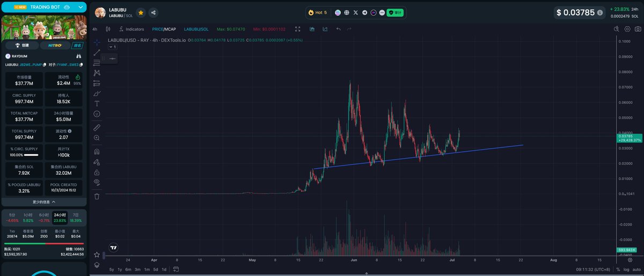Click the binoculars icon beside RAYDIUM

pyautogui.click(x=78, y=56)
